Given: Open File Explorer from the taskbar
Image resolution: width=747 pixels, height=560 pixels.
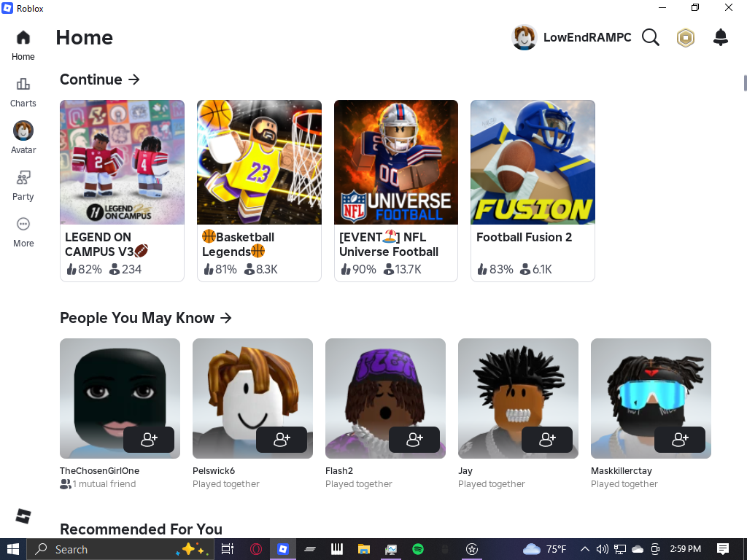Looking at the screenshot, I should pyautogui.click(x=364, y=549).
